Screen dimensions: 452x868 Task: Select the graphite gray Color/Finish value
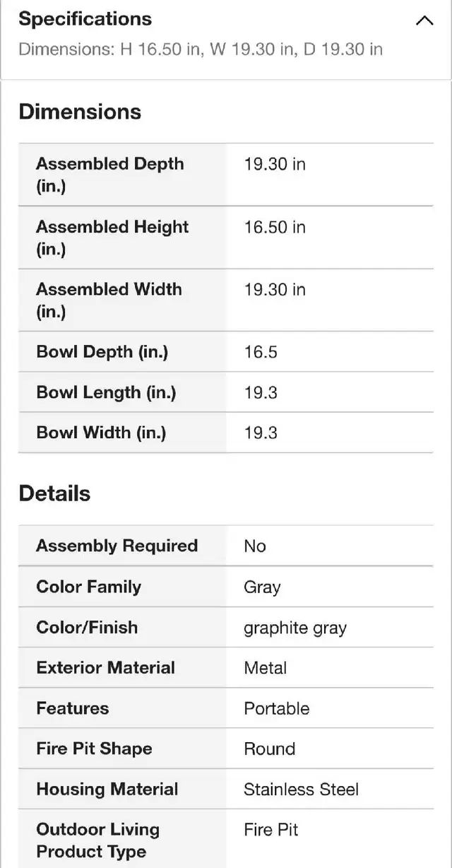click(x=295, y=628)
